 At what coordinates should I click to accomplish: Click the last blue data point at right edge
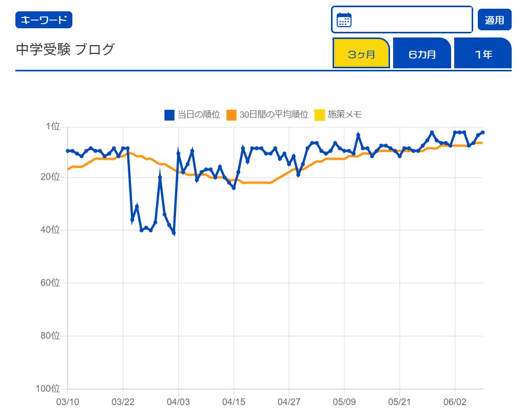tap(483, 132)
